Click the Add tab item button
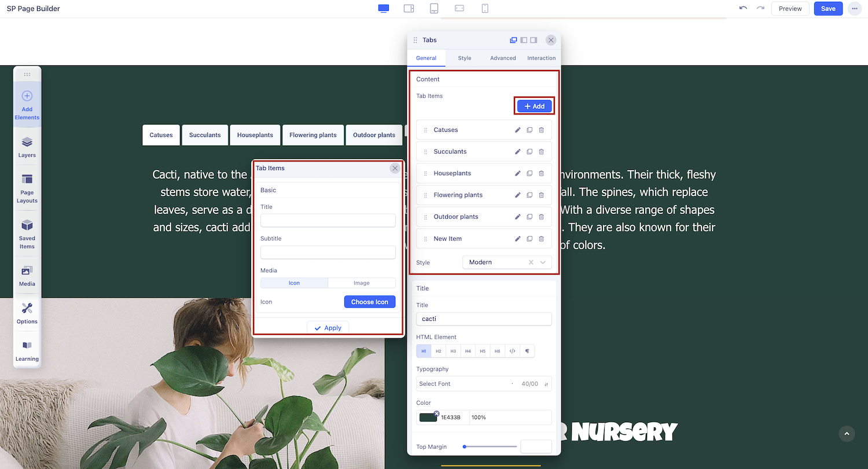 click(x=535, y=106)
